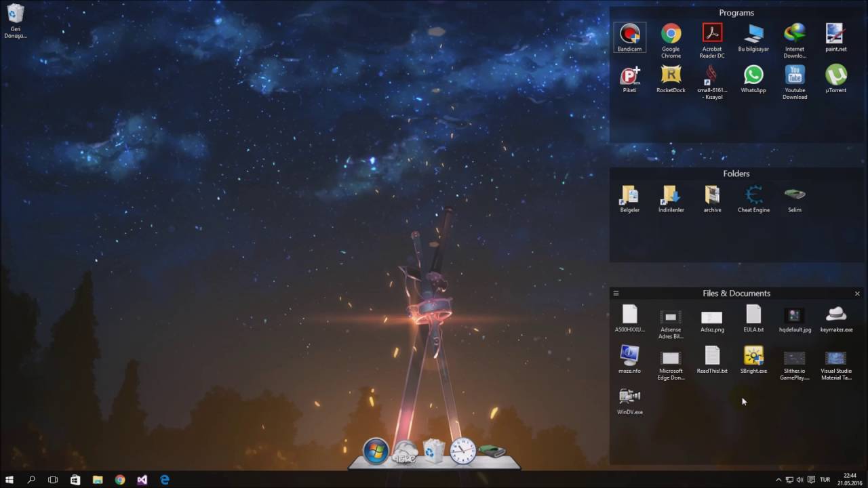
Task: Open the İndirilenler folder
Action: (x=671, y=199)
